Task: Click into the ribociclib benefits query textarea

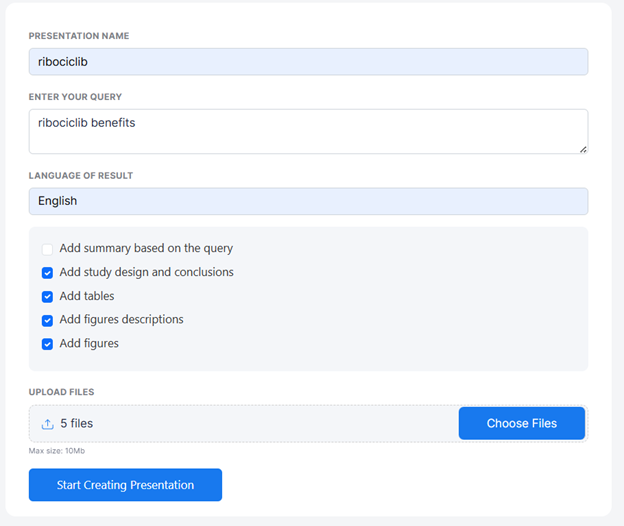Action: point(308,131)
